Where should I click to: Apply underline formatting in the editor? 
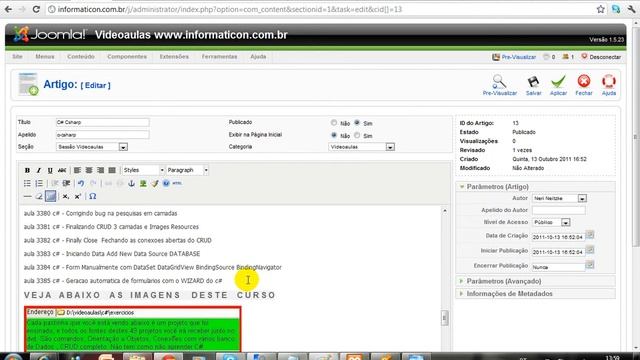(50, 170)
